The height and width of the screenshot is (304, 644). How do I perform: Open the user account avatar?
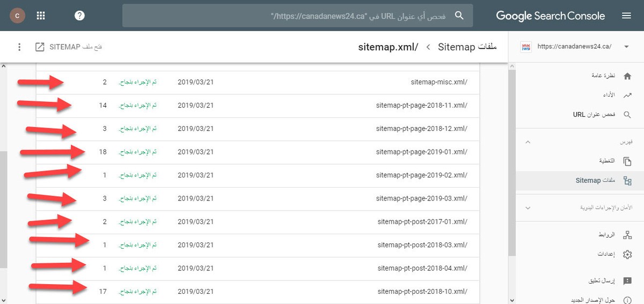tap(17, 16)
